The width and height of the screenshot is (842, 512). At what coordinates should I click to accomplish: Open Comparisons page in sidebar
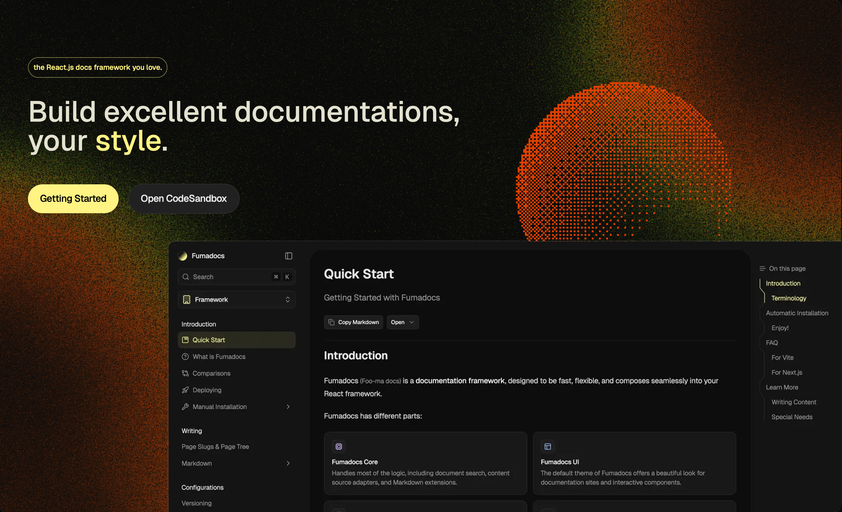coord(236,373)
